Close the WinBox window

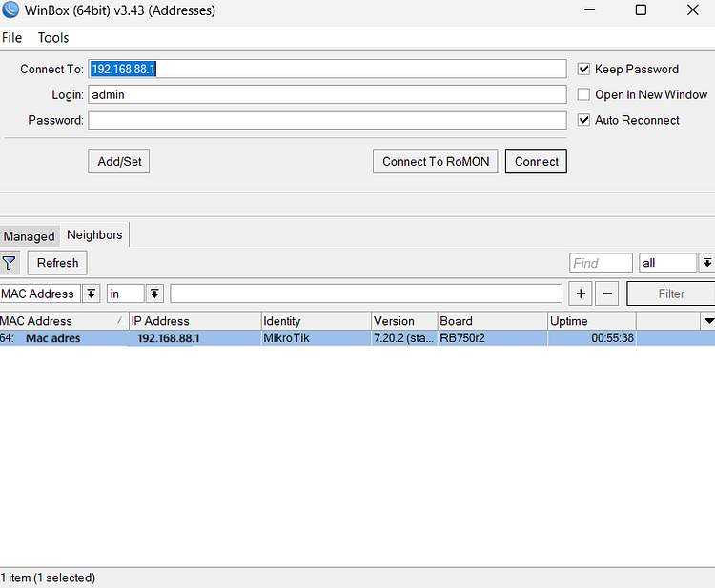[693, 10]
